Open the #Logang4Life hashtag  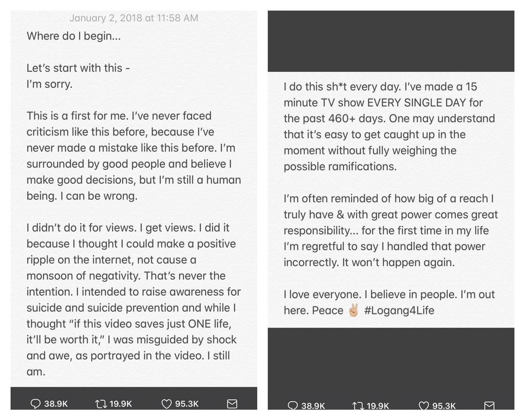click(399, 311)
